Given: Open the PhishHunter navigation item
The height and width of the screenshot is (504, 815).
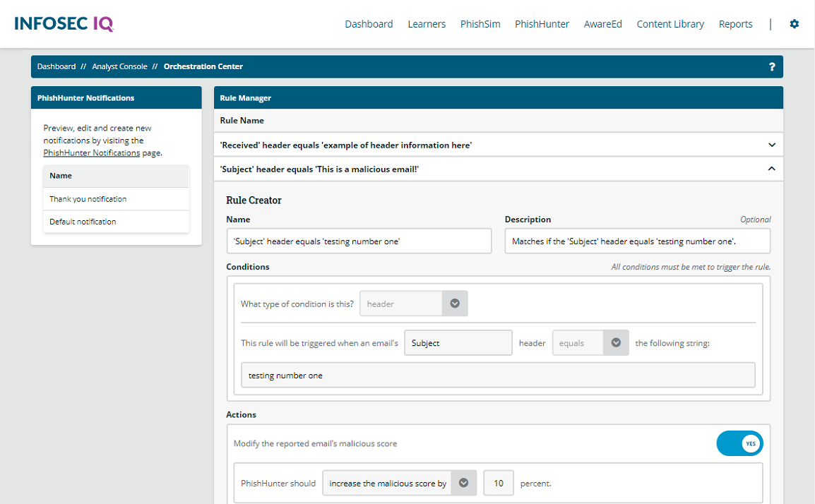Looking at the screenshot, I should (542, 24).
